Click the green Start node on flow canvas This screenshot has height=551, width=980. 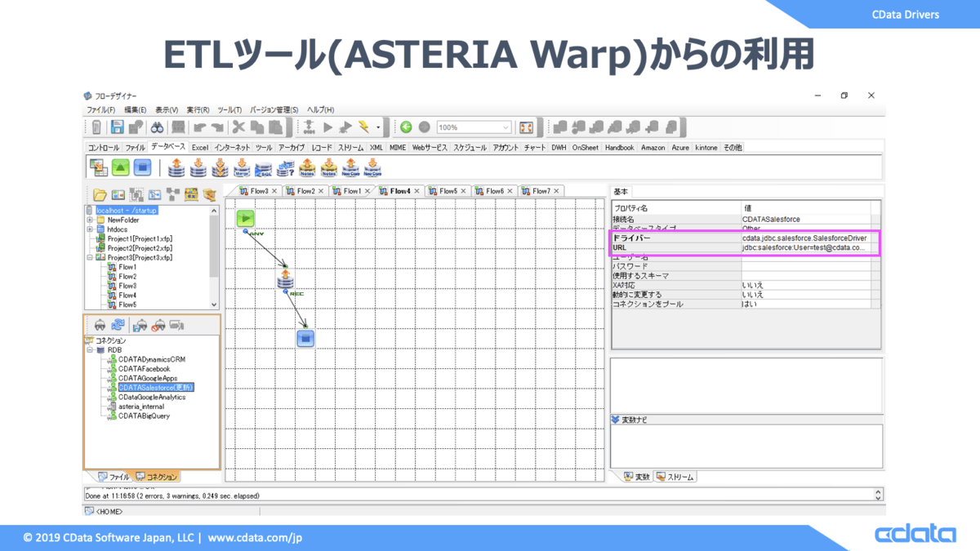[x=246, y=219]
